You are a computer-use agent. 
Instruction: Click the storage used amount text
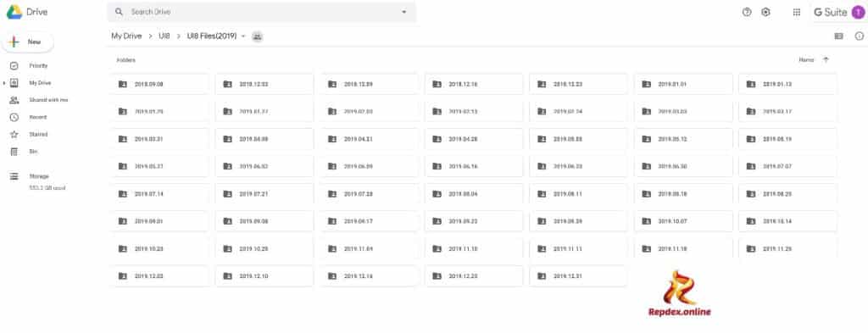(x=47, y=188)
